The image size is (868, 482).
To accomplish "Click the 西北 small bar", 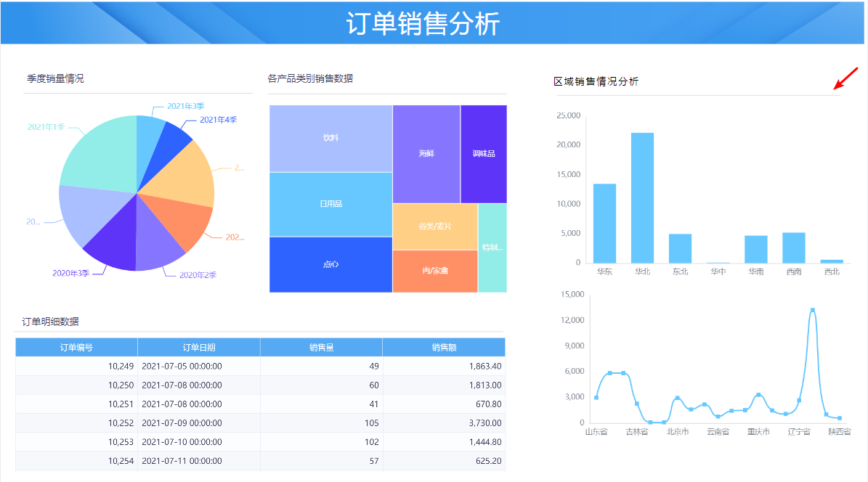I will (832, 261).
